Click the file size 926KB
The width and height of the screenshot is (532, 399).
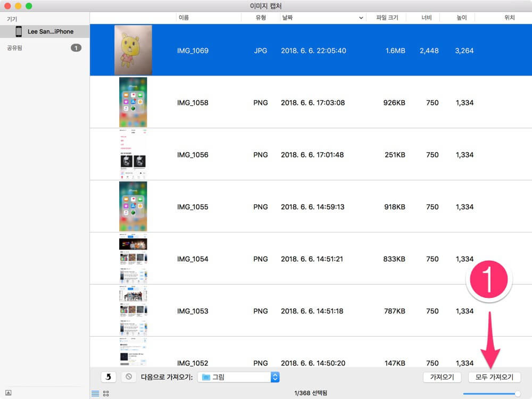coord(394,103)
